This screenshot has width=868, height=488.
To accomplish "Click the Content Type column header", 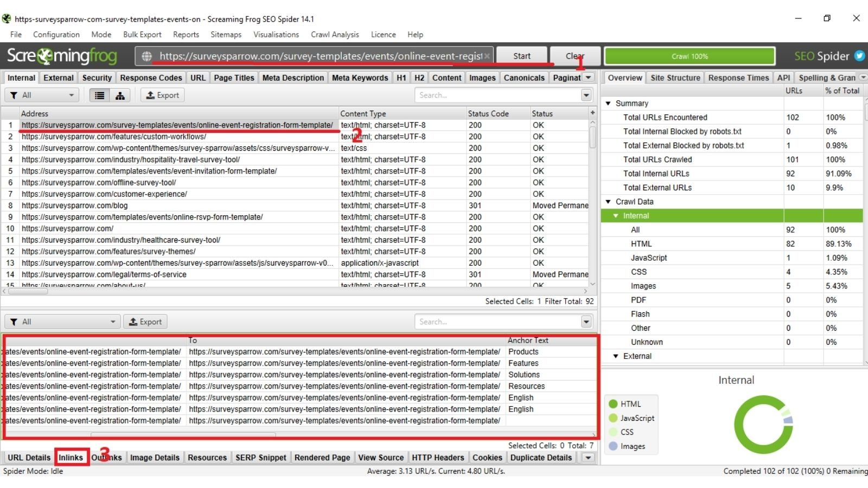I will pyautogui.click(x=402, y=113).
